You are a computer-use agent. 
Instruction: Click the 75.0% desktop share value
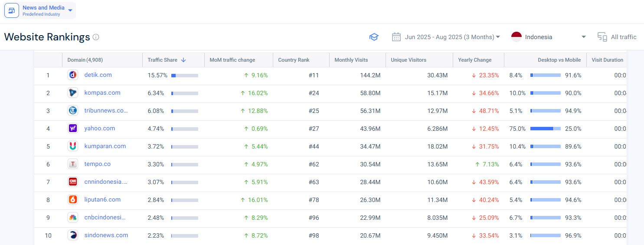tap(517, 129)
